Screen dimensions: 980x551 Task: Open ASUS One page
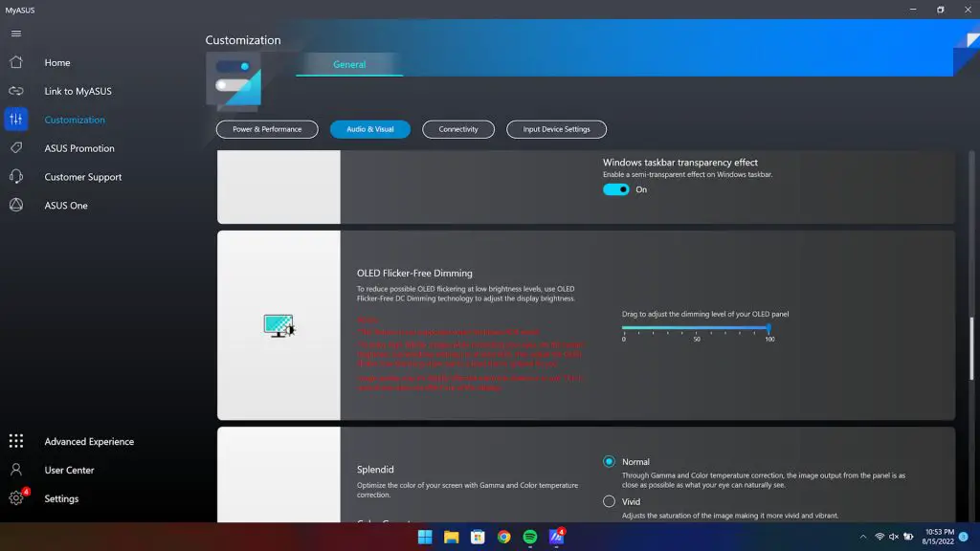pos(66,206)
